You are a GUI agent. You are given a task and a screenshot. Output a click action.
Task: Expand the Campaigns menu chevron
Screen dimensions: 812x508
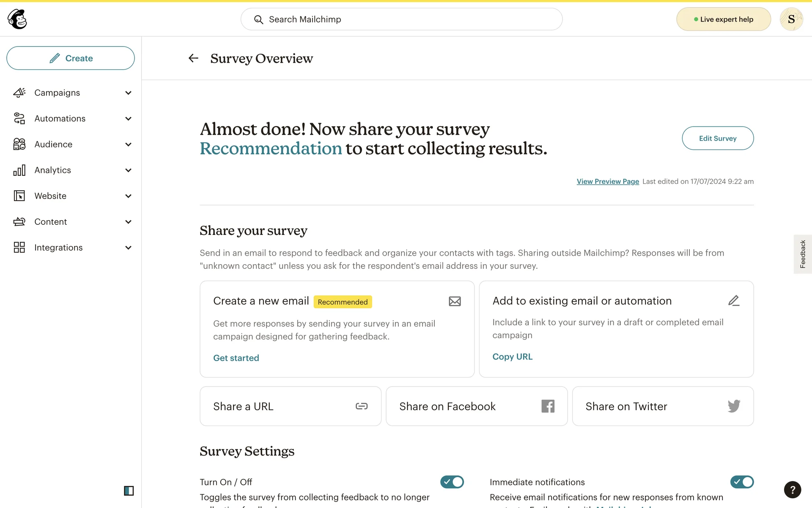coord(128,93)
